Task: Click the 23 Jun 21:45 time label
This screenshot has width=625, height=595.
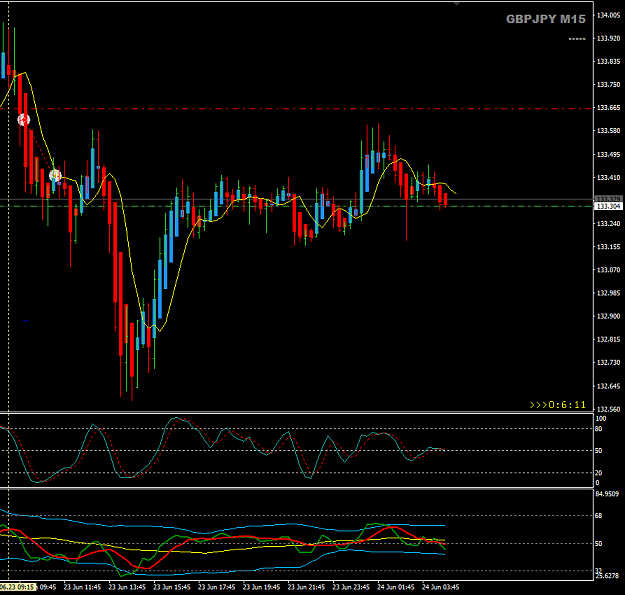Action: point(306,587)
